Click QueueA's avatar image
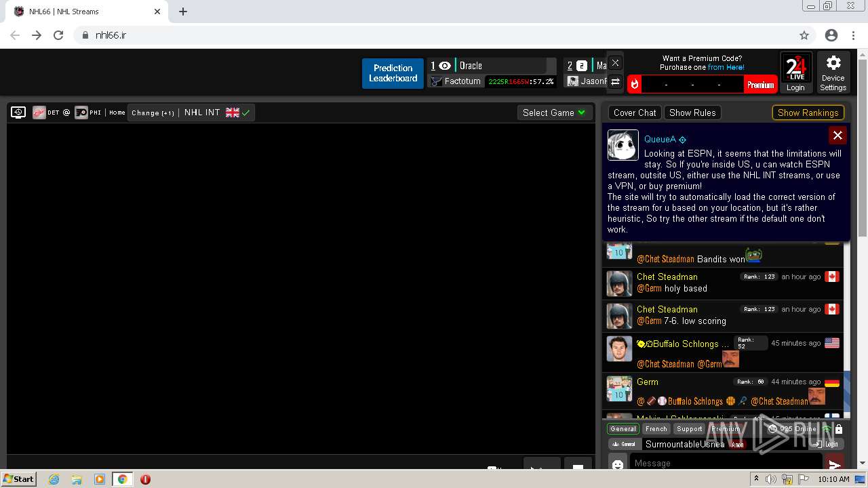The width and height of the screenshot is (868, 488). point(623,145)
